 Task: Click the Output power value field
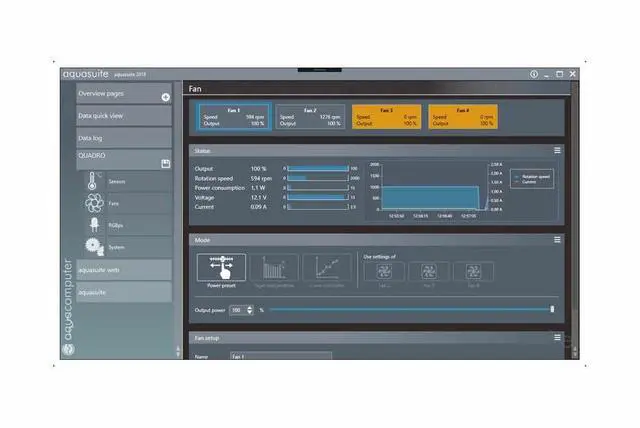(x=238, y=310)
